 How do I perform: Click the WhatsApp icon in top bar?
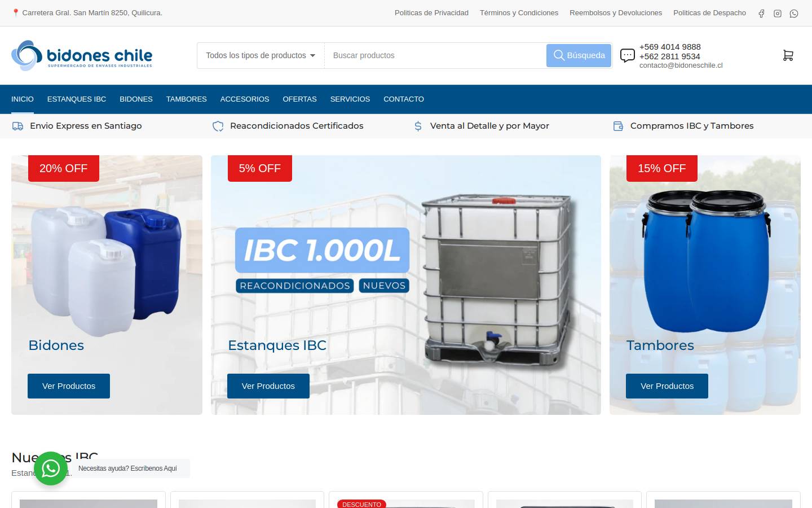pyautogui.click(x=794, y=14)
